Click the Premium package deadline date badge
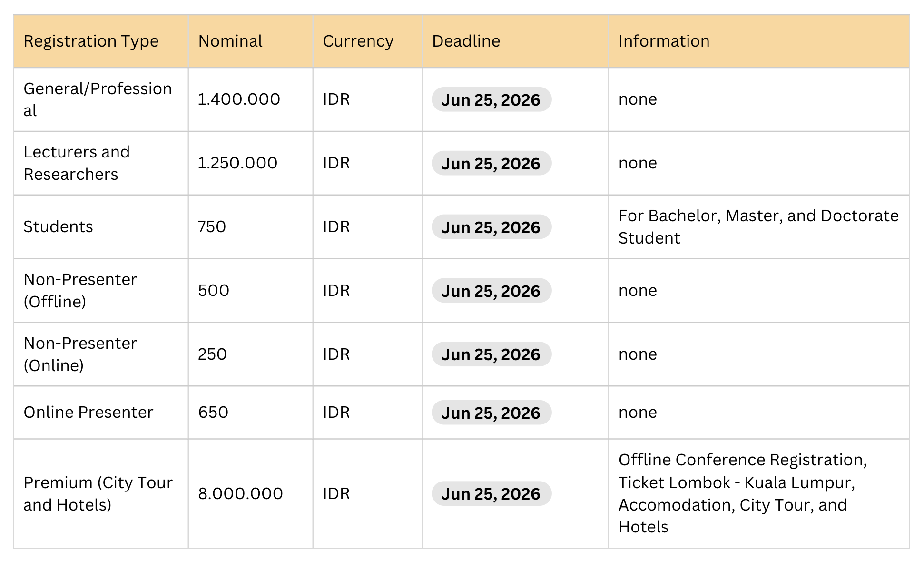The image size is (924, 570). [x=491, y=494]
